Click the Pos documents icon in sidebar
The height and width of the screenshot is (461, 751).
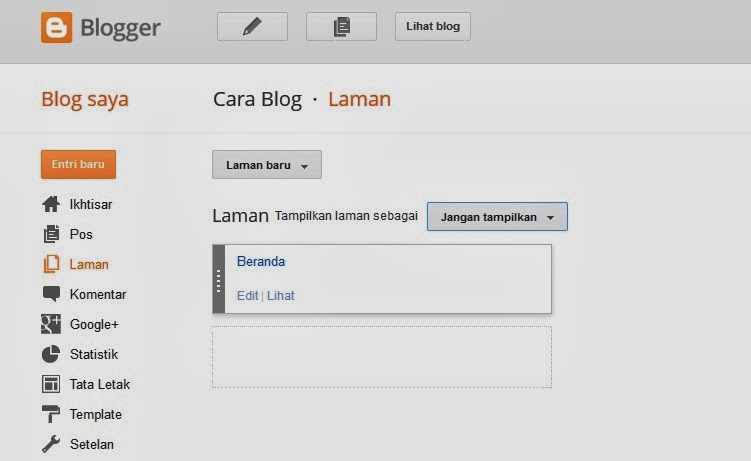pos(51,234)
